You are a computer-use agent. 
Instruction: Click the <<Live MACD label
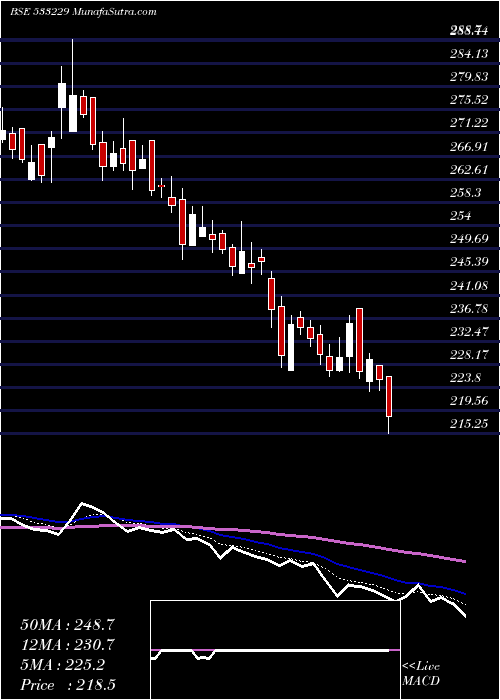click(421, 674)
